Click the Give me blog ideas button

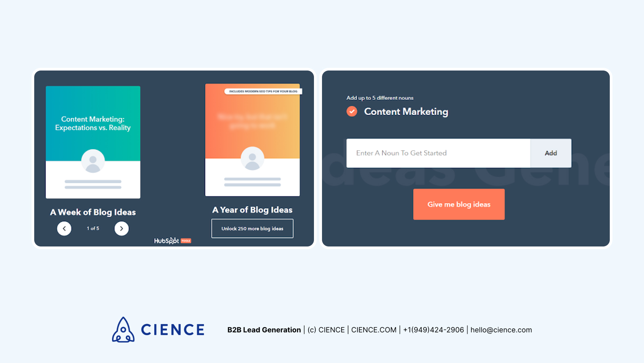pyautogui.click(x=459, y=204)
